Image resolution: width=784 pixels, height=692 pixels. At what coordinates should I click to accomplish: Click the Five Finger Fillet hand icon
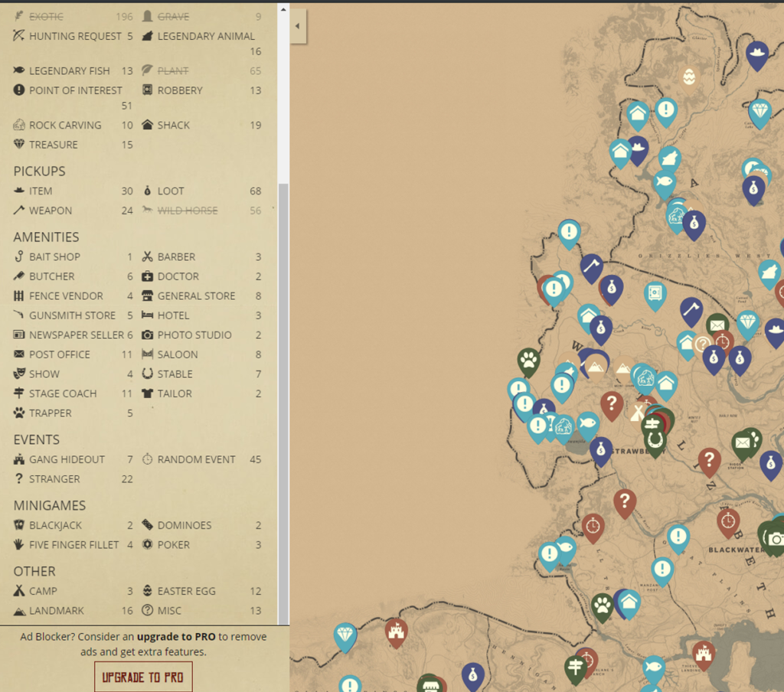[19, 544]
